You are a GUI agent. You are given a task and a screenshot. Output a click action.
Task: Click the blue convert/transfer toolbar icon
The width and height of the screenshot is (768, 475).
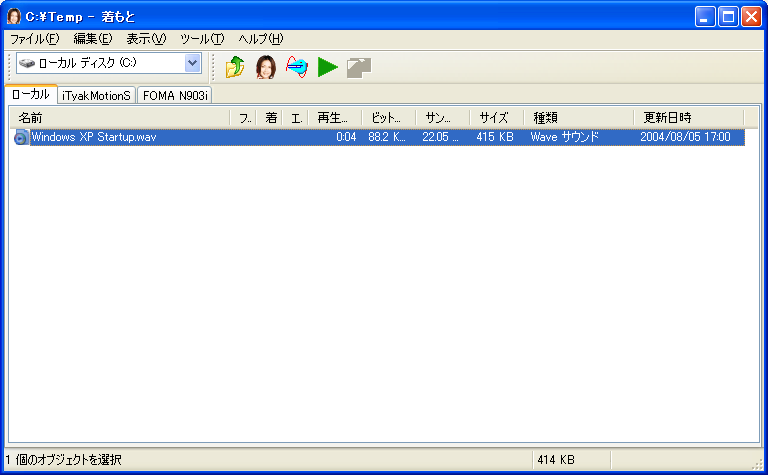pyautogui.click(x=297, y=67)
